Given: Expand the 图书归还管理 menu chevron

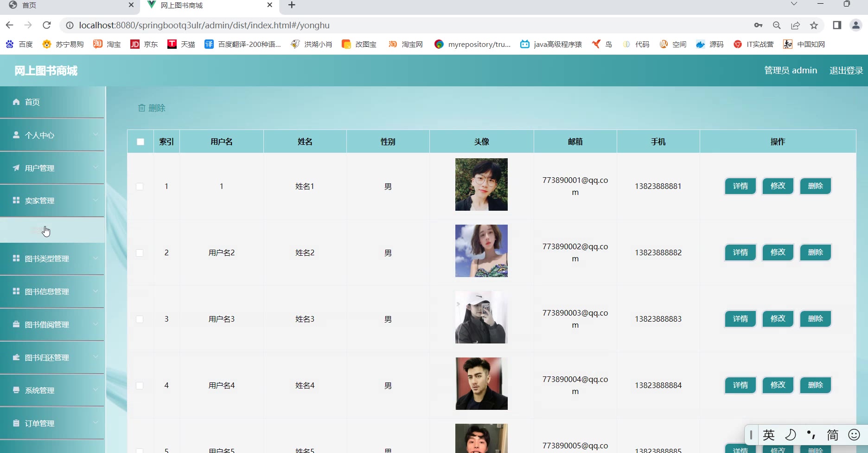Looking at the screenshot, I should [96, 357].
